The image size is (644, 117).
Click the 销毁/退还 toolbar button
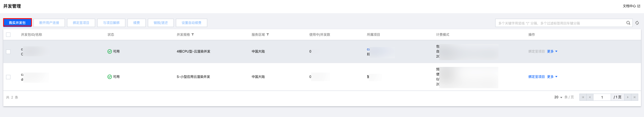pyautogui.click(x=161, y=23)
